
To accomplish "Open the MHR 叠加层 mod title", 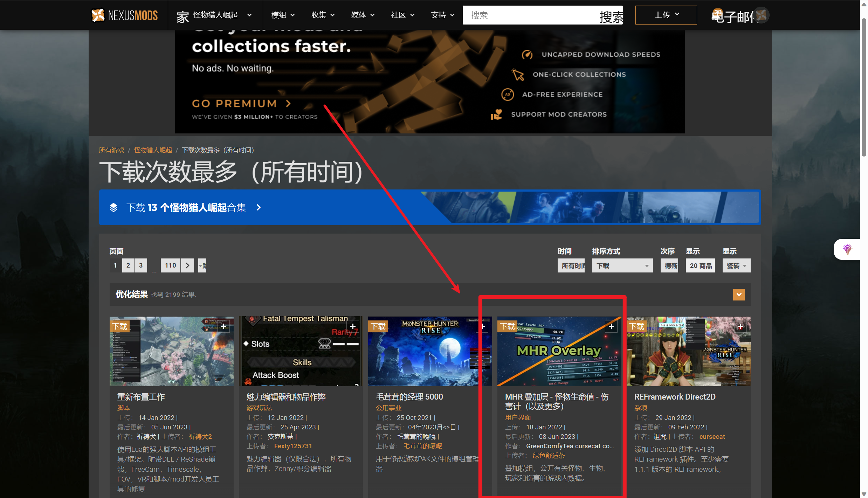I will (557, 401).
